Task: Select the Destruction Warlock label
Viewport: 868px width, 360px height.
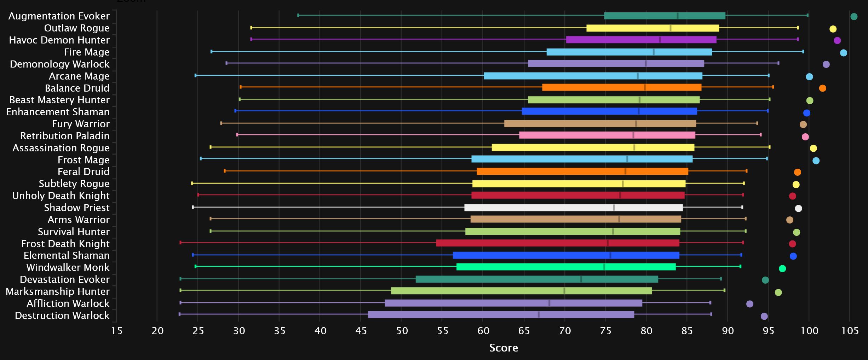Action: 62,316
